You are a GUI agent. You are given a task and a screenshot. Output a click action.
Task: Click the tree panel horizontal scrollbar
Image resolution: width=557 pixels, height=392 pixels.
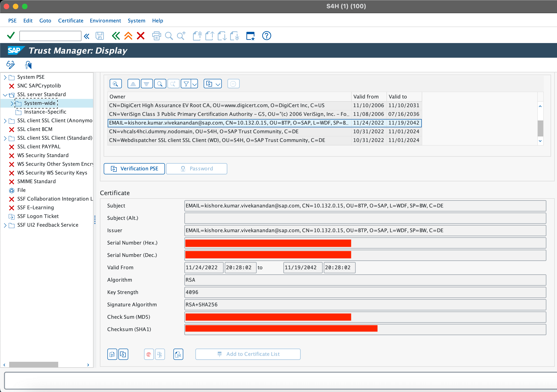[x=34, y=365]
